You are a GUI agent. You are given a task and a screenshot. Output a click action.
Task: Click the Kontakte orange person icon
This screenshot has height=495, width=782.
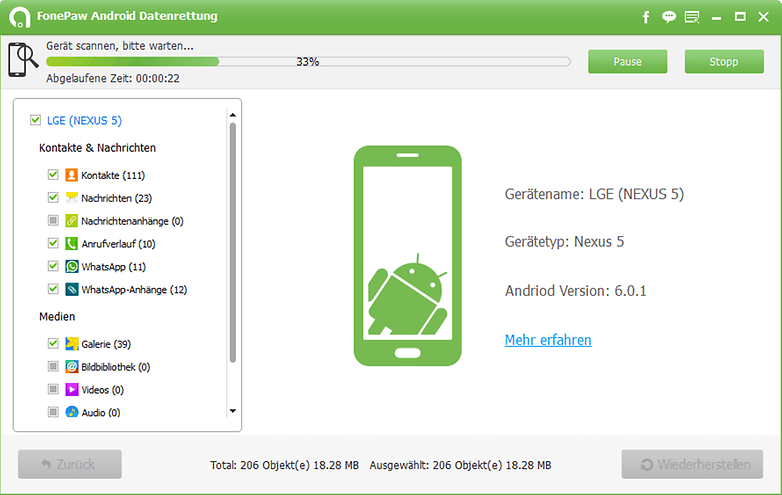click(x=71, y=175)
